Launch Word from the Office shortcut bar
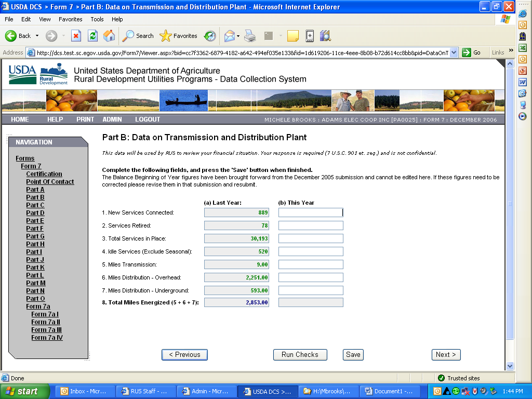 pyautogui.click(x=523, y=82)
